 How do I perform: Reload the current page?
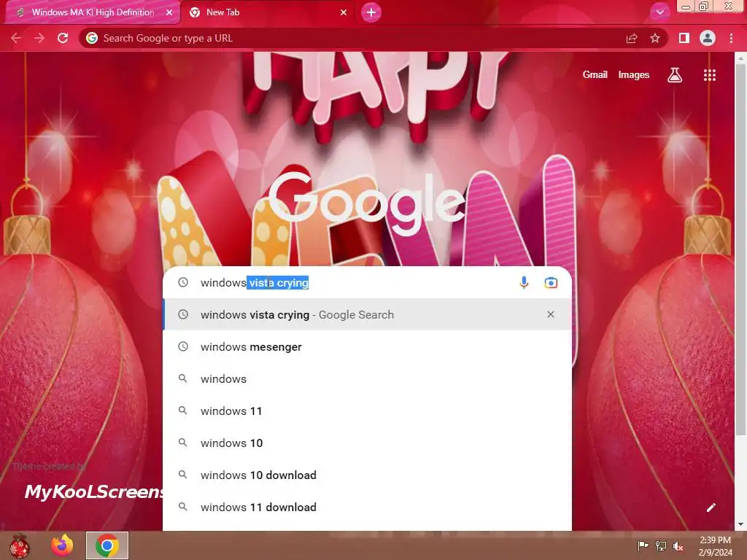pos(63,38)
